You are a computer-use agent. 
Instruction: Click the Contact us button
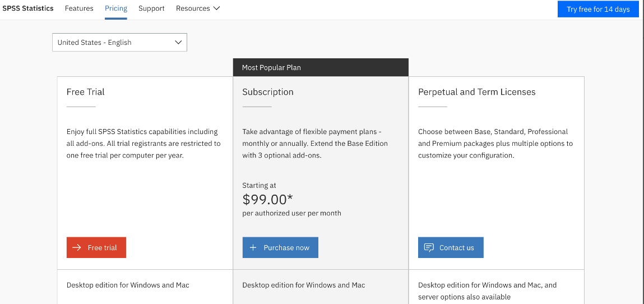tap(451, 247)
